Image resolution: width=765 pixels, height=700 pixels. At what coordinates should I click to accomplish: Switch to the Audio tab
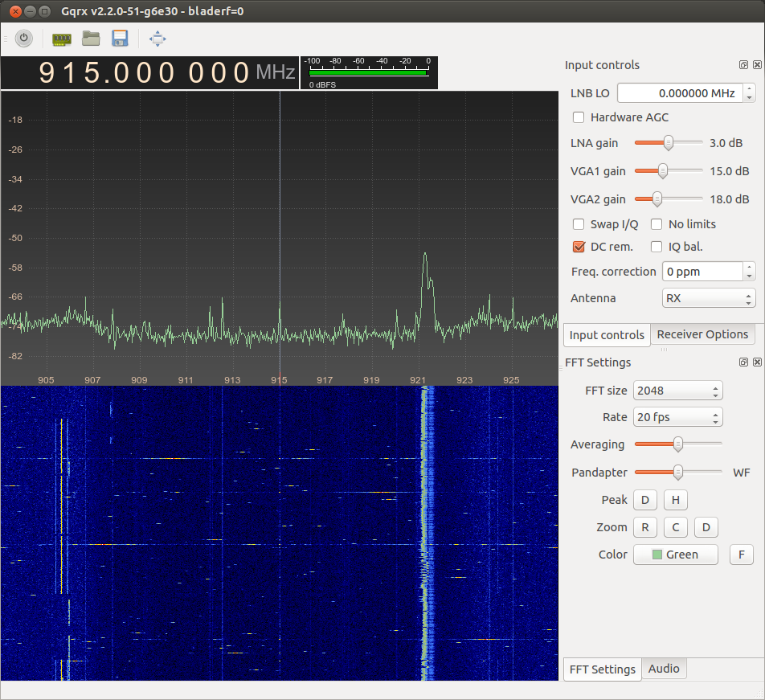664,669
